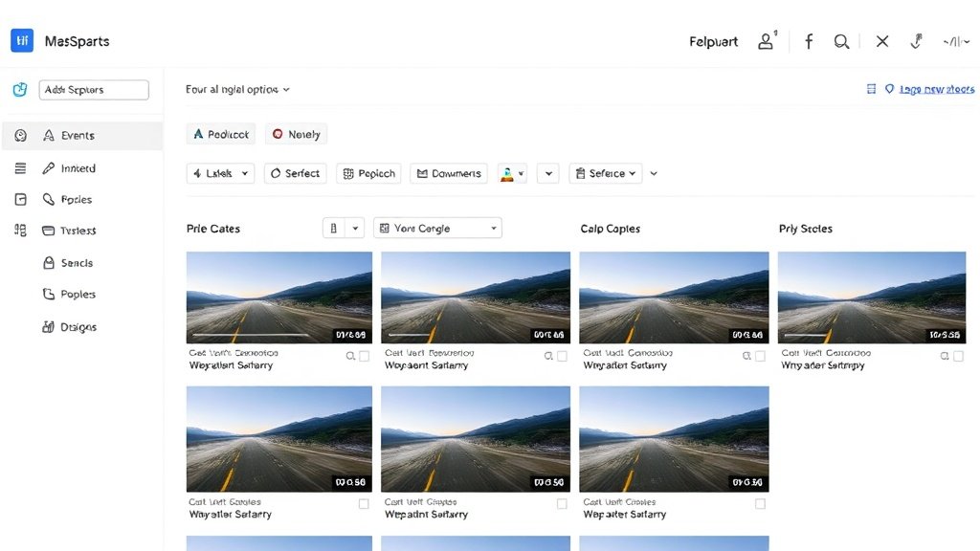Click the Serfect button
Image resolution: width=980 pixels, height=551 pixels.
[x=295, y=174]
